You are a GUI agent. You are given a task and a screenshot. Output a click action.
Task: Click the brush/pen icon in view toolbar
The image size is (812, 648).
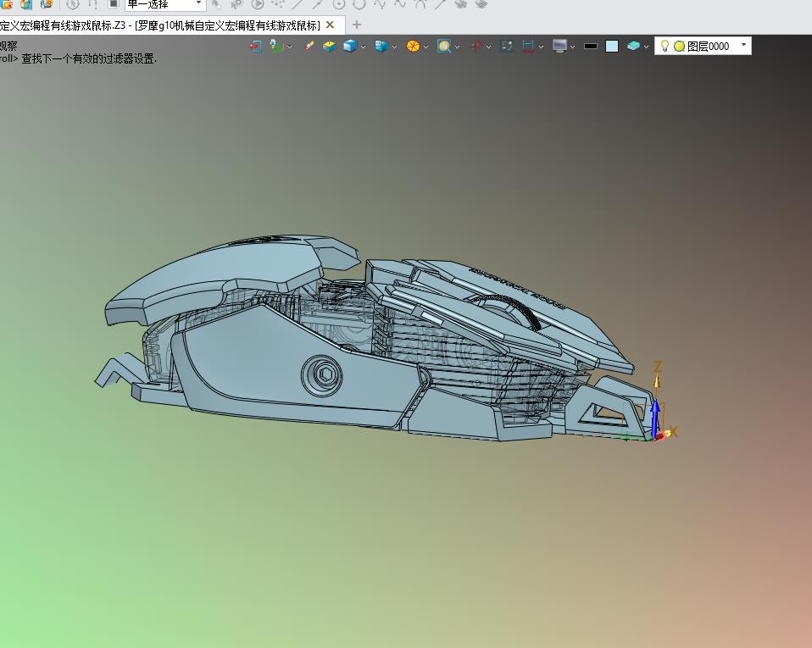[309, 47]
